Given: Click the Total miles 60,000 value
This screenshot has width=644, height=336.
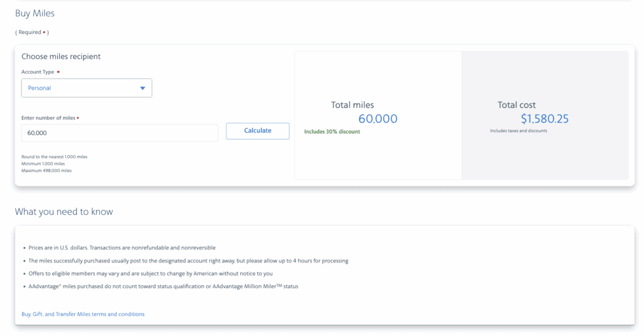Looking at the screenshot, I should (377, 119).
